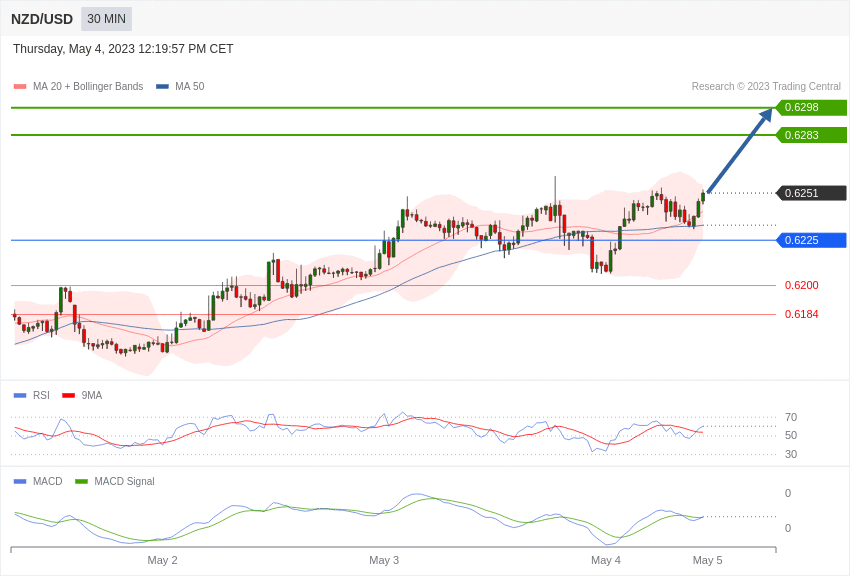Click the NZD/USD pair title
The width and height of the screenshot is (850, 576).
pos(42,19)
